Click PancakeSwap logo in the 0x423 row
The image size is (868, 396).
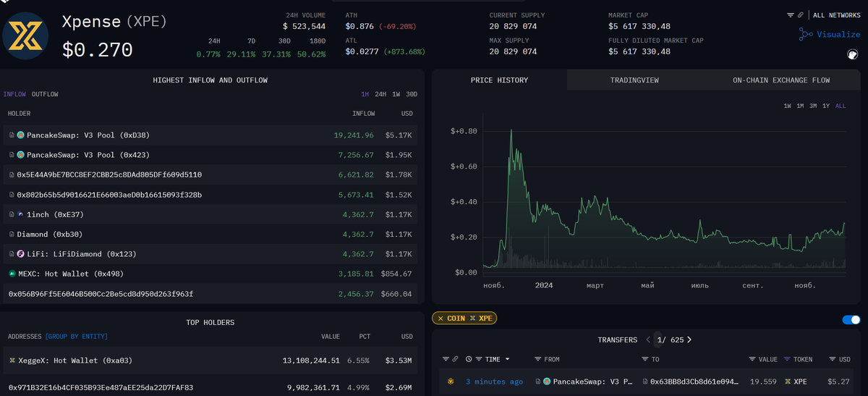(x=21, y=155)
